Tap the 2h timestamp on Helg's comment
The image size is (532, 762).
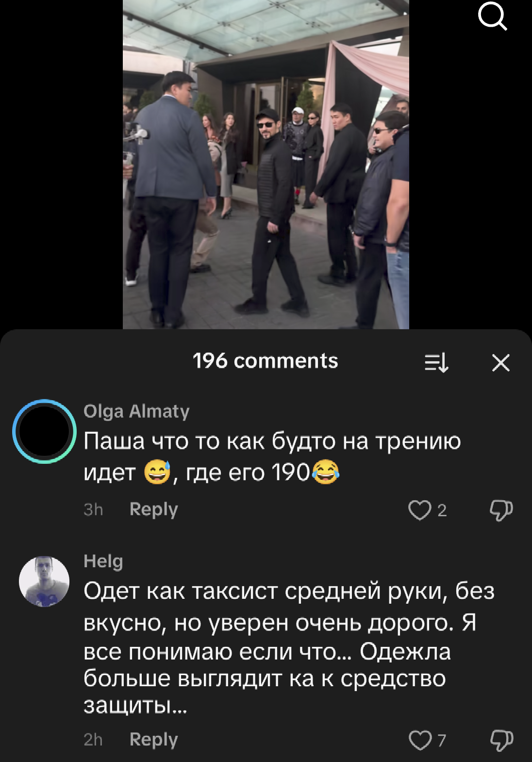point(93,740)
